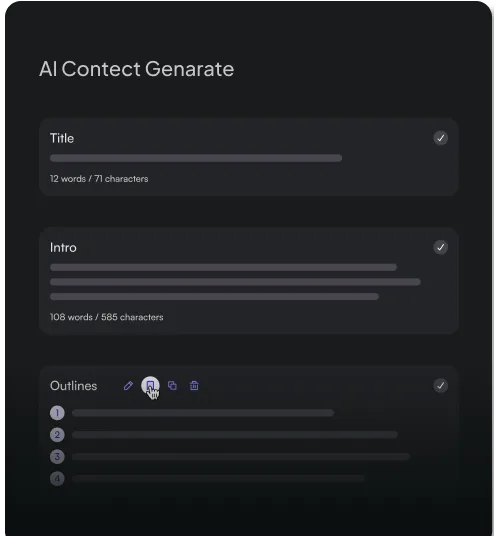
Task: Click the '12 words / 71 characters' counter
Action: (x=99, y=179)
